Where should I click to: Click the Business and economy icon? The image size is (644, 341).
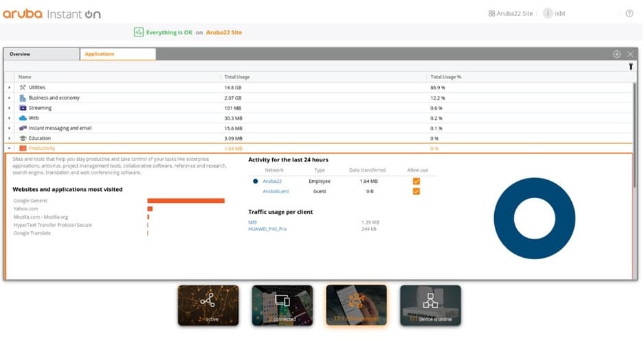tap(23, 98)
